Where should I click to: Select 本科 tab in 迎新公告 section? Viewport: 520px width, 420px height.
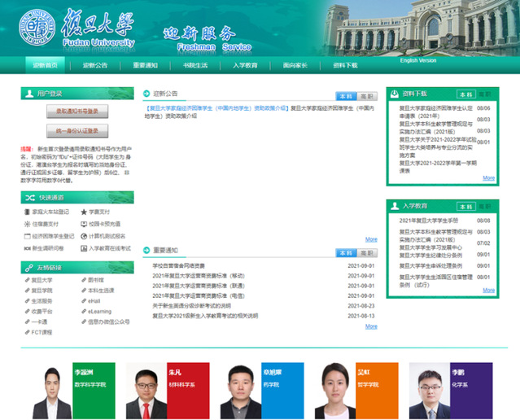[345, 95]
